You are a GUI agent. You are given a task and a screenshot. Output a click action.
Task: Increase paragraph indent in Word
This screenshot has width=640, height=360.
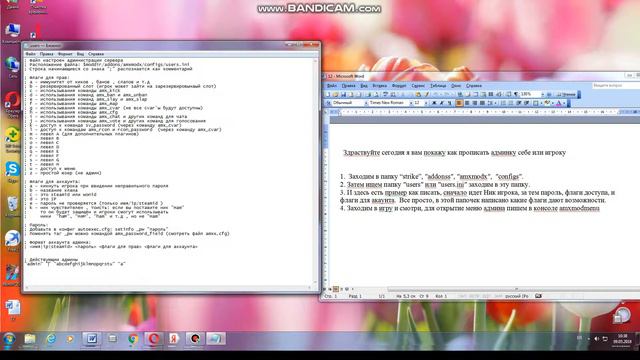(527, 103)
